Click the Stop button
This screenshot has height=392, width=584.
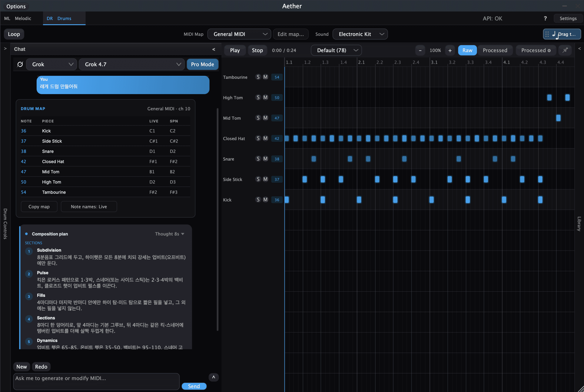click(x=257, y=50)
